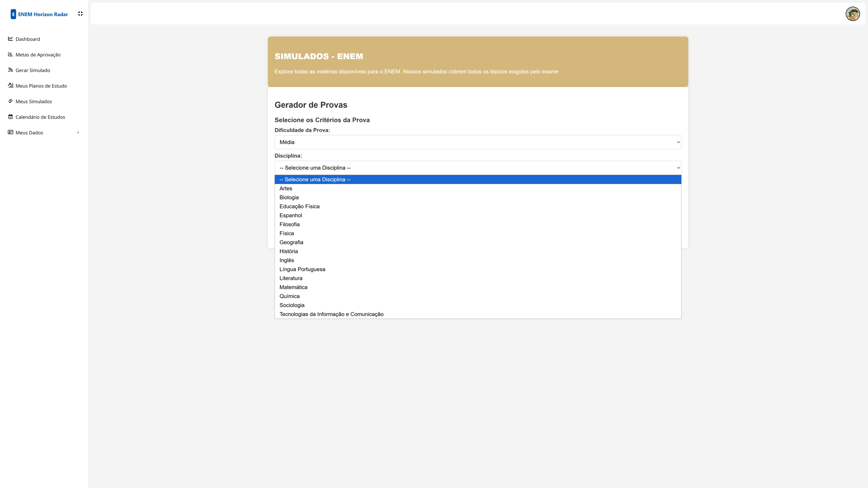
Task: Open the Dificuldade da Prova dropdown
Action: [478, 142]
